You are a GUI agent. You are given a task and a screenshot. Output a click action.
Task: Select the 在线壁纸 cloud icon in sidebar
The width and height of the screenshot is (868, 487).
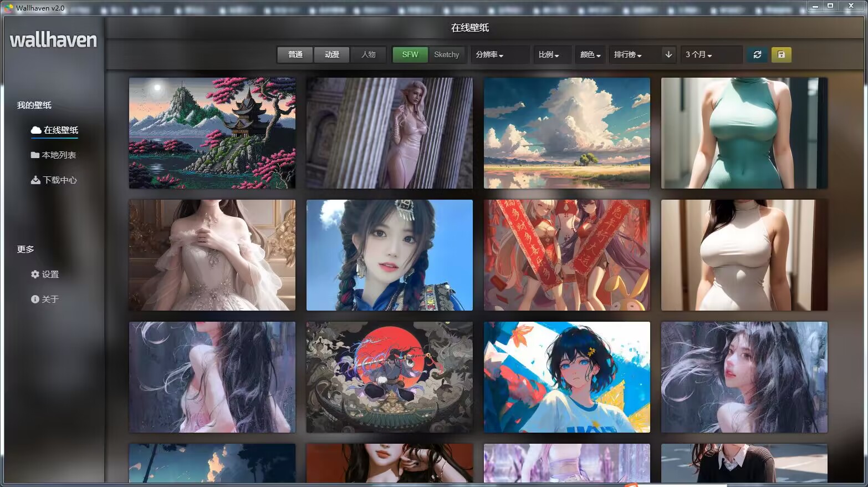point(35,130)
